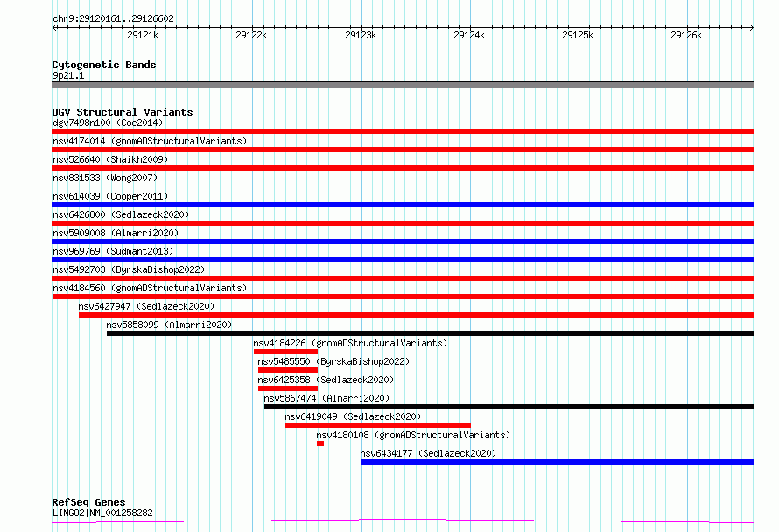Viewport: 779px width, 532px height.
Task: Click the 9p21.1 band label
Action: coord(68,75)
